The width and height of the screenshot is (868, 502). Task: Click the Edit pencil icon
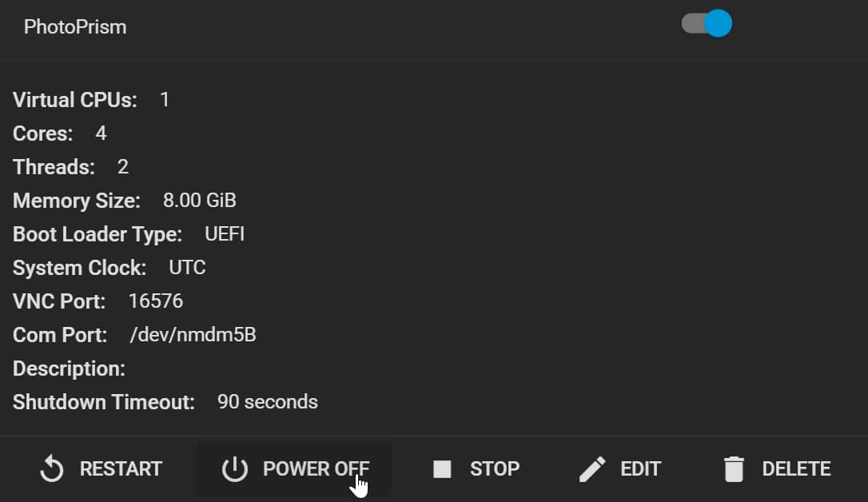[x=592, y=468]
